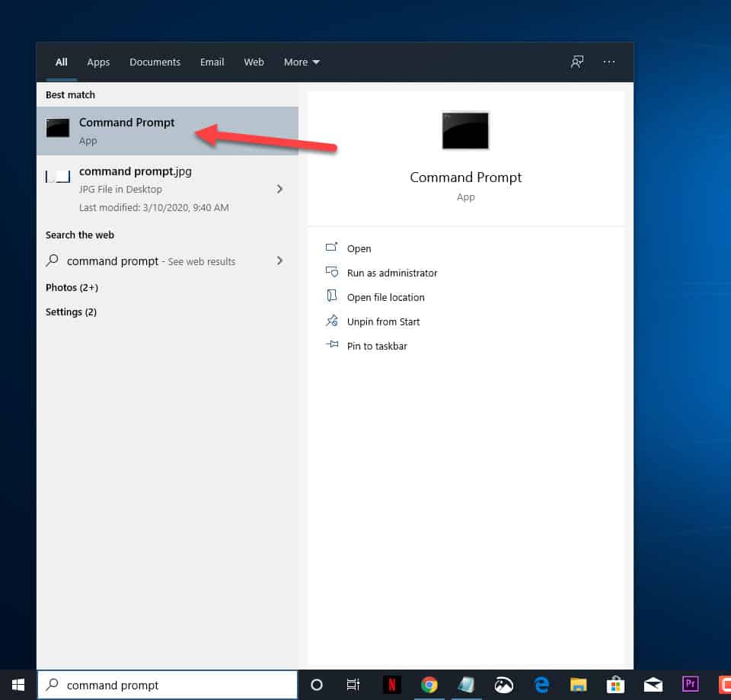Click the Open file location icon
This screenshot has width=731, height=700.
coord(331,296)
